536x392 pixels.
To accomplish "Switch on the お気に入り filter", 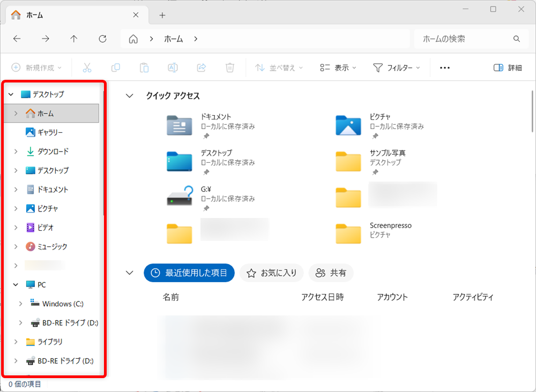I will click(x=271, y=273).
